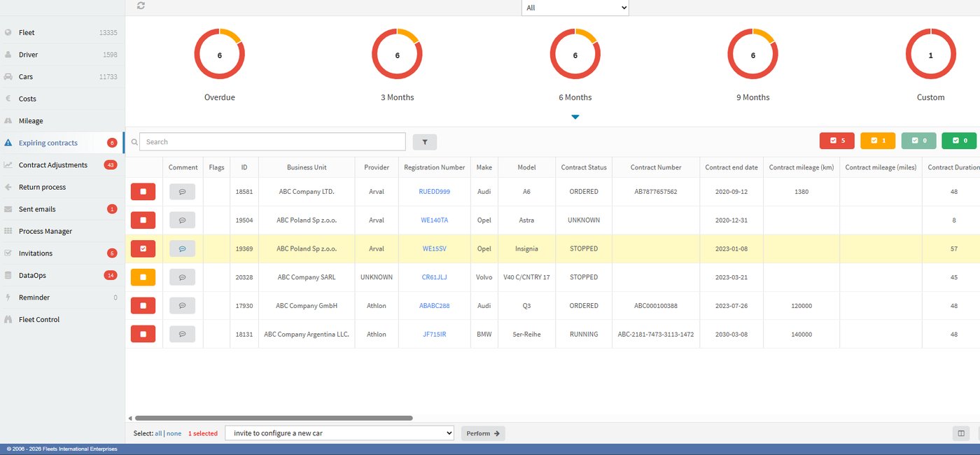The width and height of the screenshot is (980, 455).
Task: Open comment for registration WE15SV row
Action: click(x=182, y=248)
